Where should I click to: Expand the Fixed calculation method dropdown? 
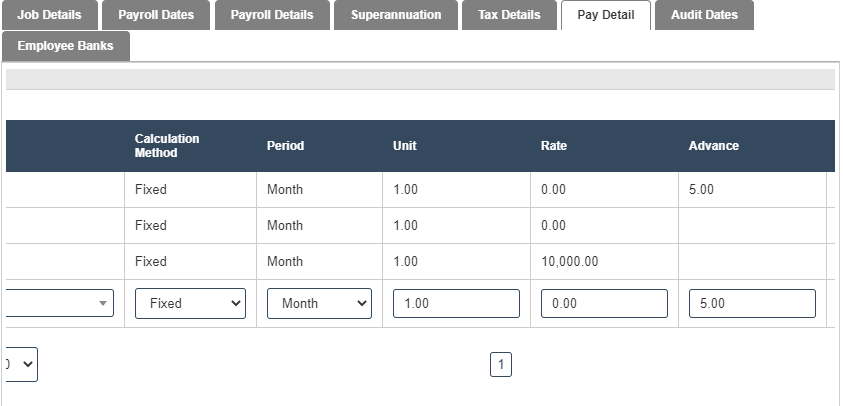[x=190, y=304]
